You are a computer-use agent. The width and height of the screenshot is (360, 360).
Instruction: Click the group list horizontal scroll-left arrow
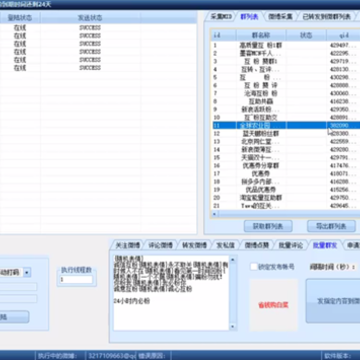pyautogui.click(x=214, y=214)
